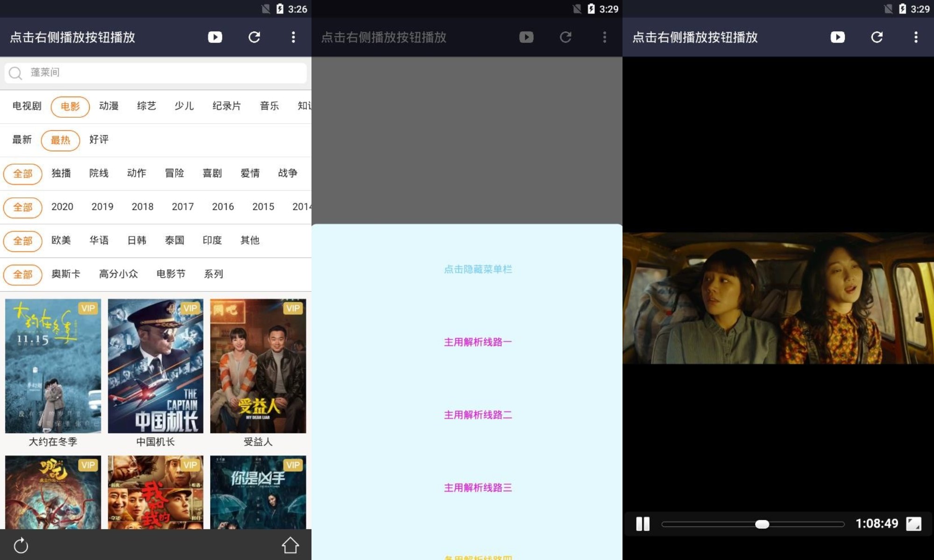Image resolution: width=934 pixels, height=560 pixels.
Task: Tap the play button in the top toolbar
Action: coord(214,37)
